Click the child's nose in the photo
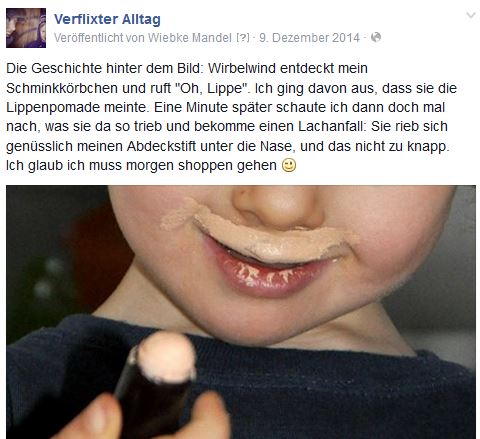This screenshot has height=439, width=480. click(x=279, y=205)
